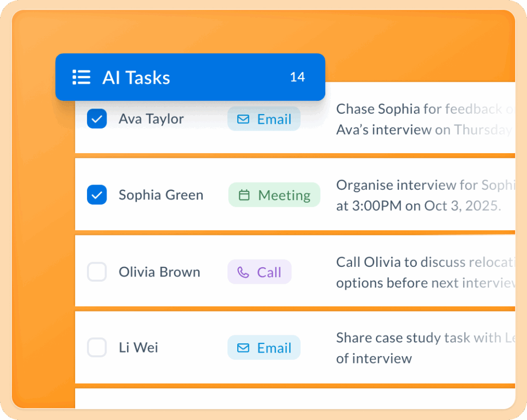Click the Email tag for Li Wei
This screenshot has width=527, height=420.
tap(264, 348)
